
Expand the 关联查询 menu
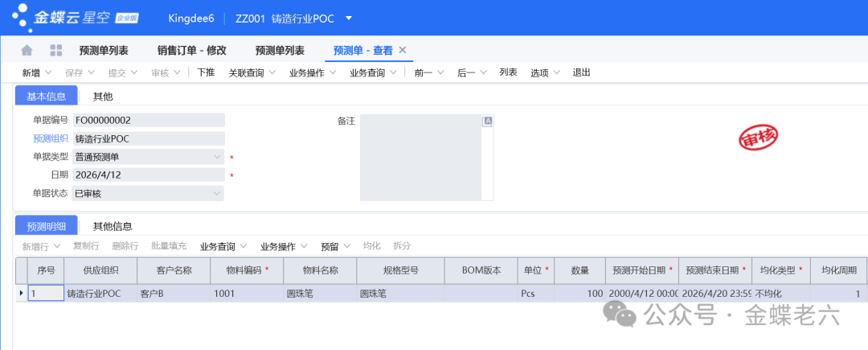(x=252, y=72)
